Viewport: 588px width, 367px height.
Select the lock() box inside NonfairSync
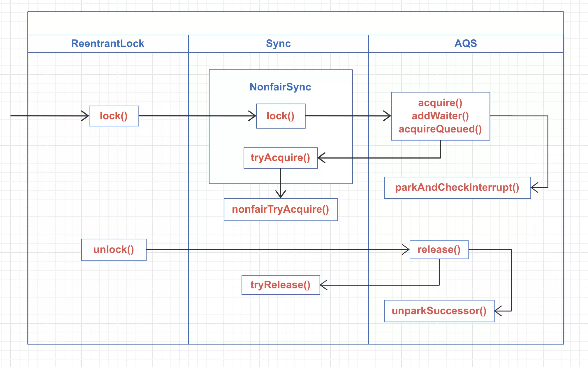pos(281,116)
